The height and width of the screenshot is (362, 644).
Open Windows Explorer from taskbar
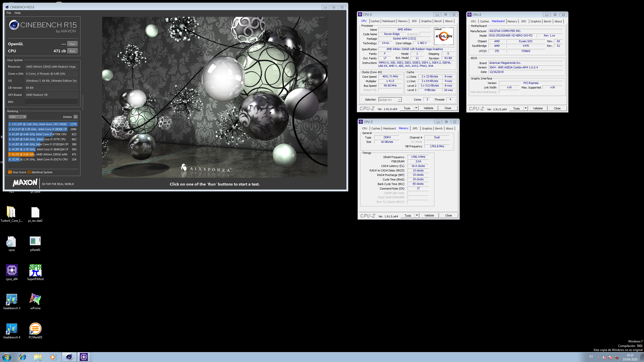coord(38,357)
